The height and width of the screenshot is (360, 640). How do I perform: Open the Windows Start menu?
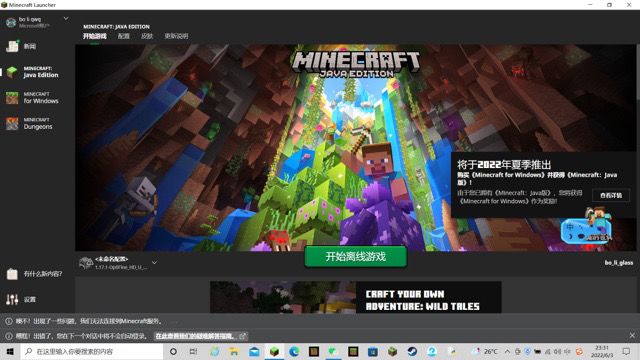[x=10, y=351]
